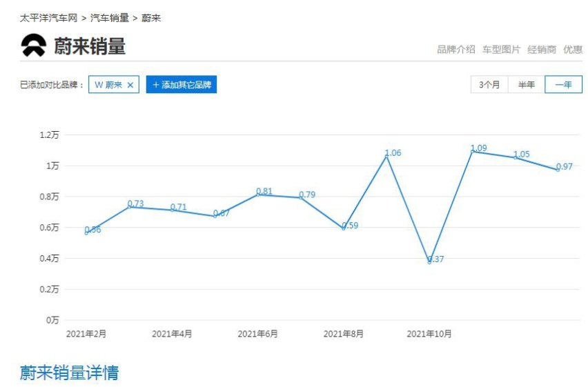
Task: Click the 1.05 data point label
Action: click(521, 154)
